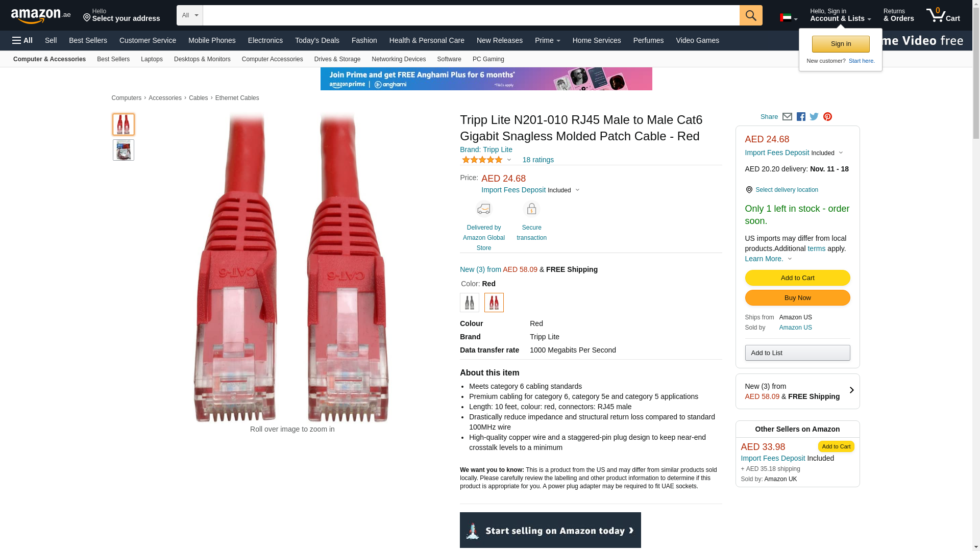The width and height of the screenshot is (980, 551).
Task: Click the search magnifier button
Action: click(751, 15)
